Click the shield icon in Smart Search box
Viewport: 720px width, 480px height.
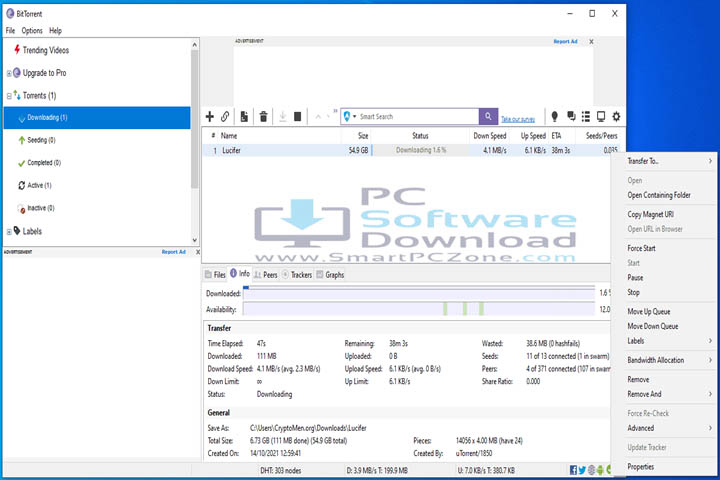(347, 117)
